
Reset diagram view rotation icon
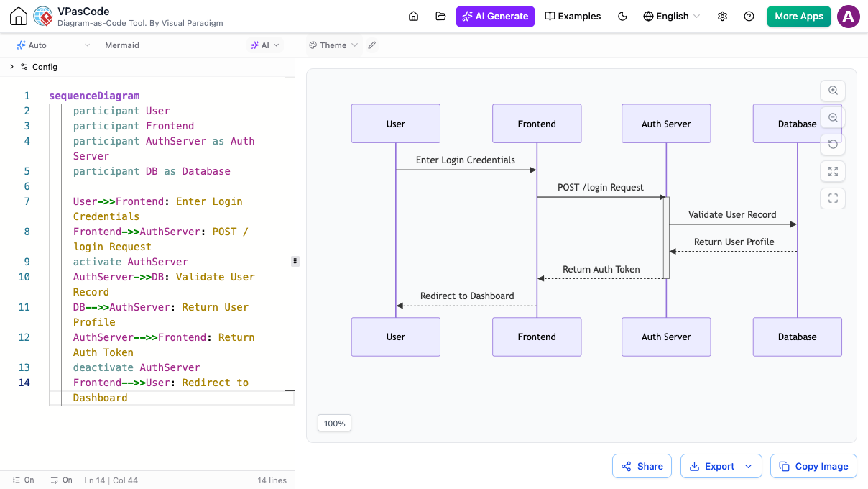833,144
